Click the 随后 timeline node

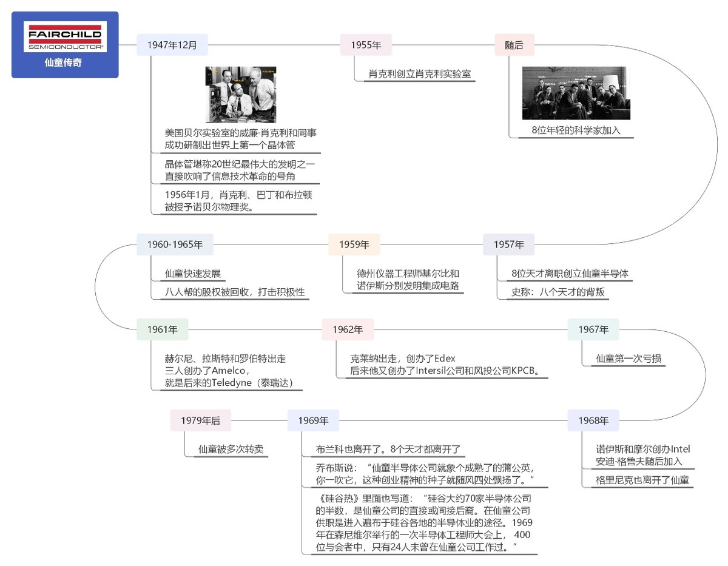[x=515, y=44]
